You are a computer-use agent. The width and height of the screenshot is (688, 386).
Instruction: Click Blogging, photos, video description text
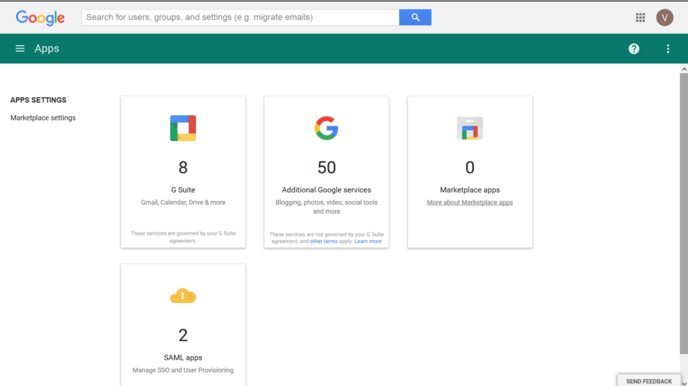pyautogui.click(x=326, y=207)
